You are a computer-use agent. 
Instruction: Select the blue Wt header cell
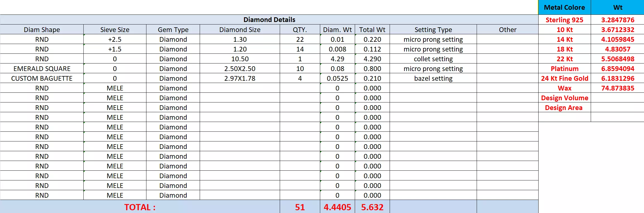(618, 7)
